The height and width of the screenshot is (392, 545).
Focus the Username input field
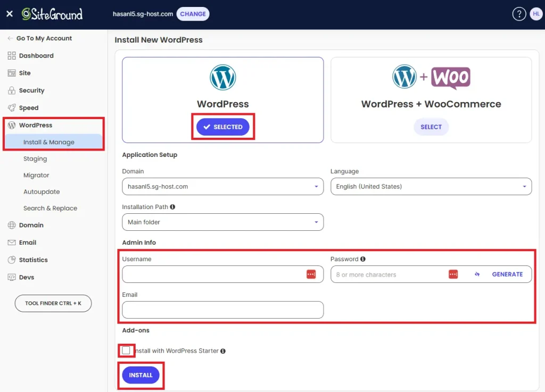tap(223, 274)
